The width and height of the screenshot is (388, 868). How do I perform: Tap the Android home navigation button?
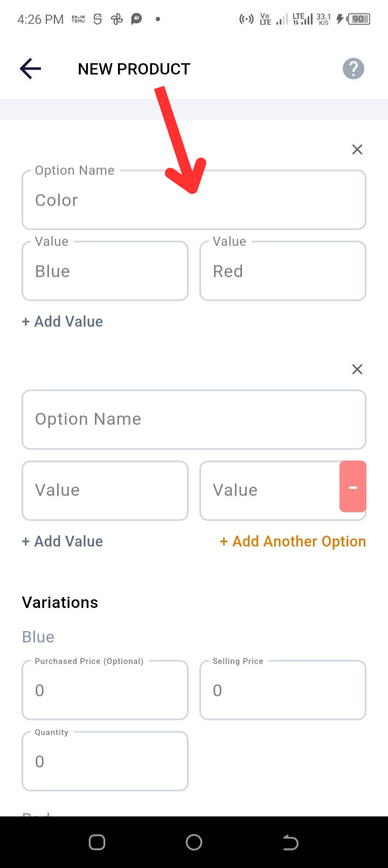194,842
